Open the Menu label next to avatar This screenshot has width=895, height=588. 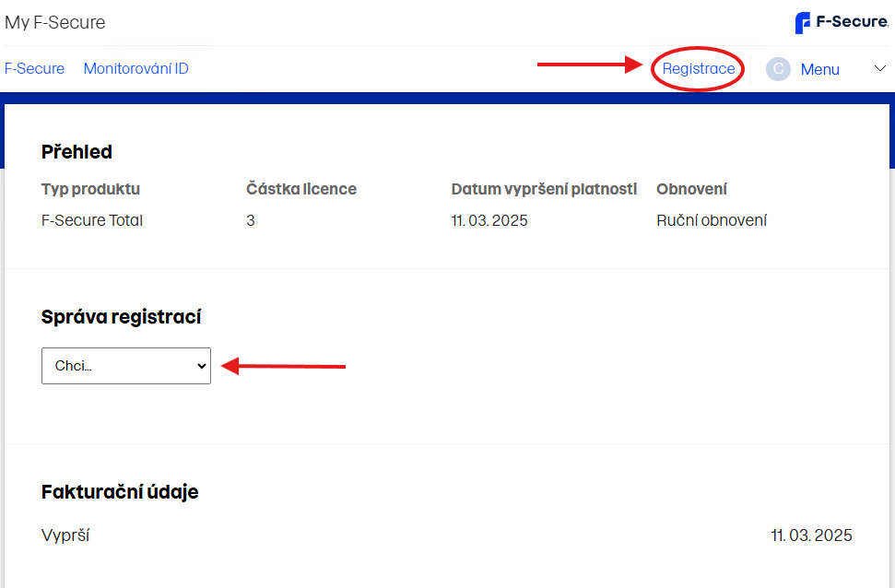click(819, 69)
